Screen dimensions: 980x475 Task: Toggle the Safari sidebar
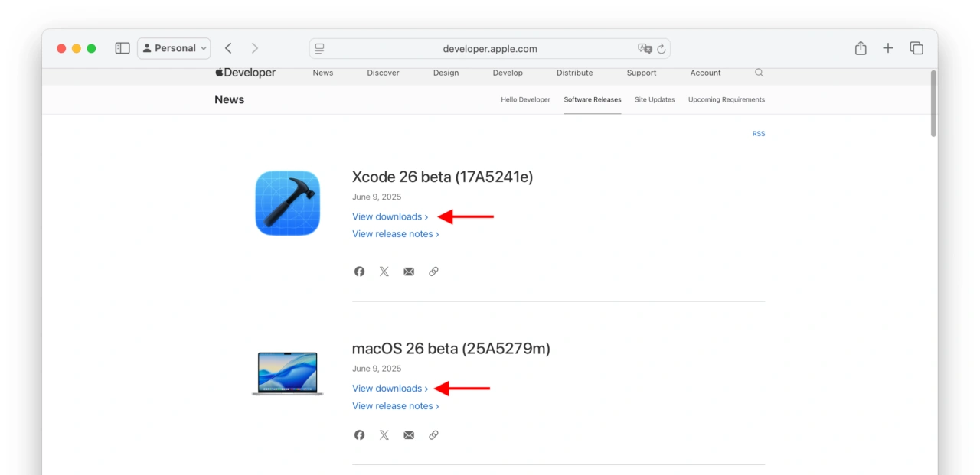pyautogui.click(x=122, y=48)
